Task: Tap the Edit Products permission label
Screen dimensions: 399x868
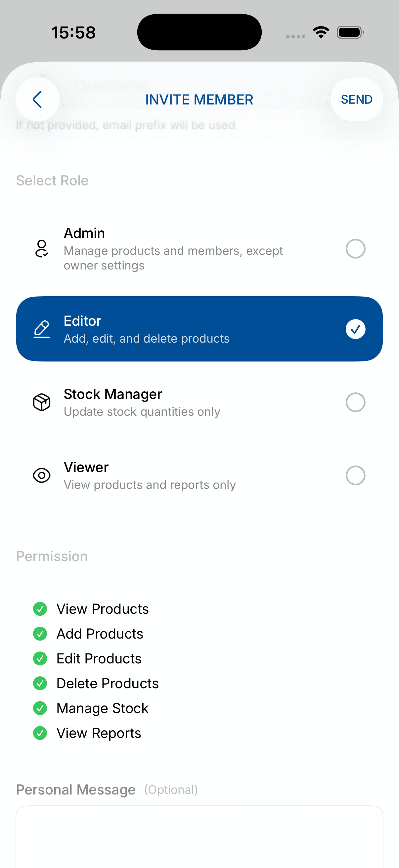Action: (99, 658)
